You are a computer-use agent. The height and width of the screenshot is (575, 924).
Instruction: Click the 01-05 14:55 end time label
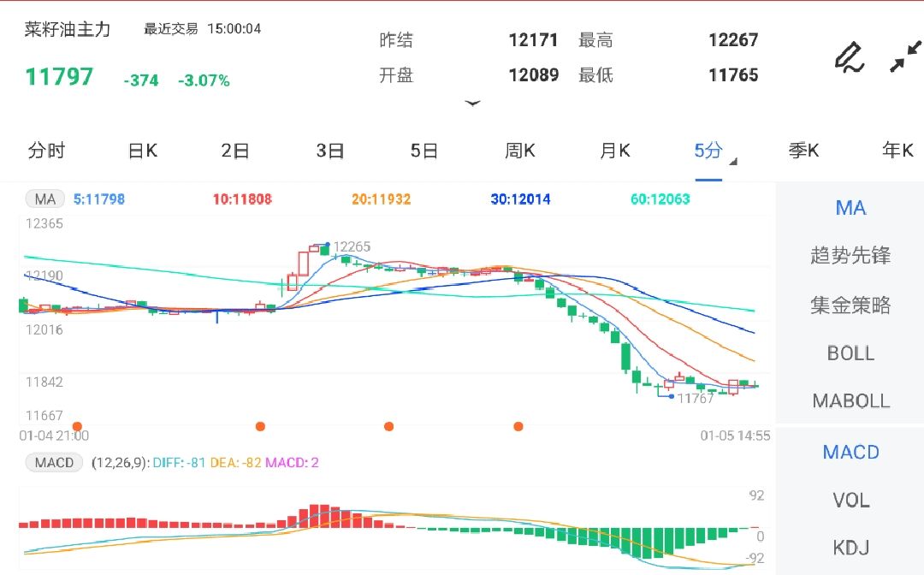click(735, 436)
